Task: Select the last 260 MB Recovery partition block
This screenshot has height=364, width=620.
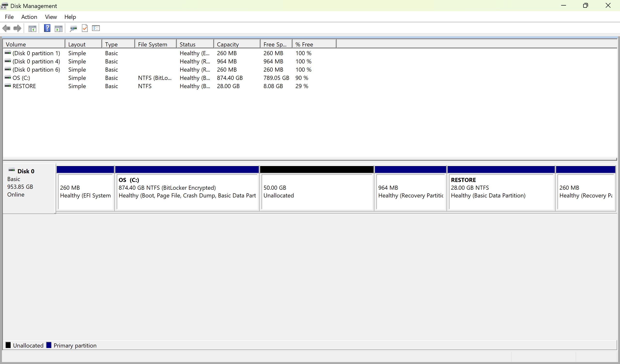Action: [x=586, y=188]
